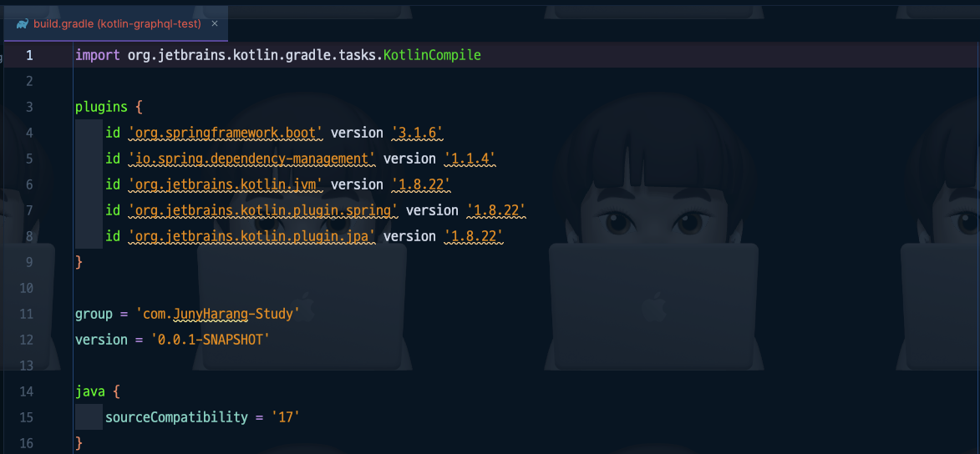Click line number 9 in gutter

tap(29, 262)
